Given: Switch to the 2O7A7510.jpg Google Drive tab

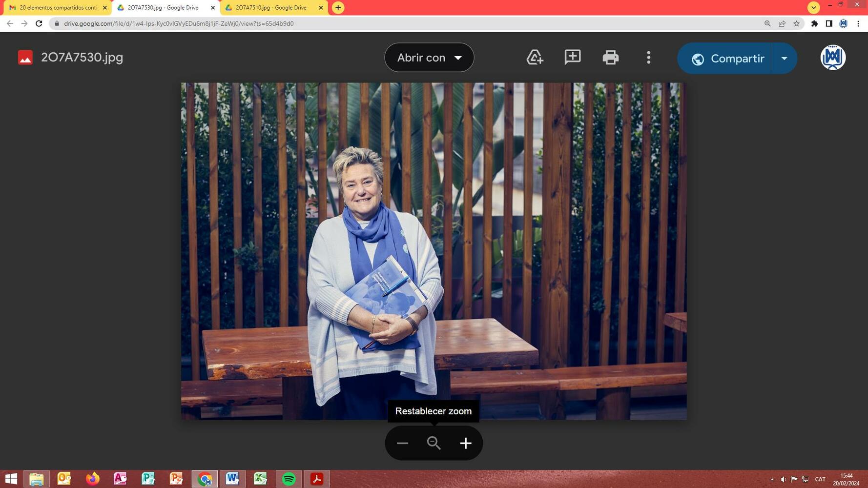Looking at the screenshot, I should (271, 8).
